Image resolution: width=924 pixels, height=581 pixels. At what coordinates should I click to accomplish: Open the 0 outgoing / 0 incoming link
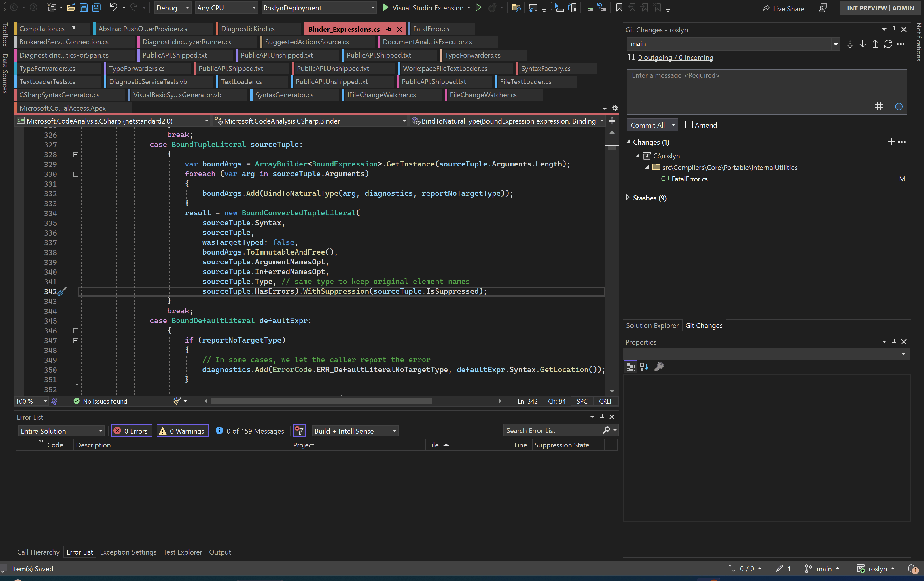click(x=675, y=58)
